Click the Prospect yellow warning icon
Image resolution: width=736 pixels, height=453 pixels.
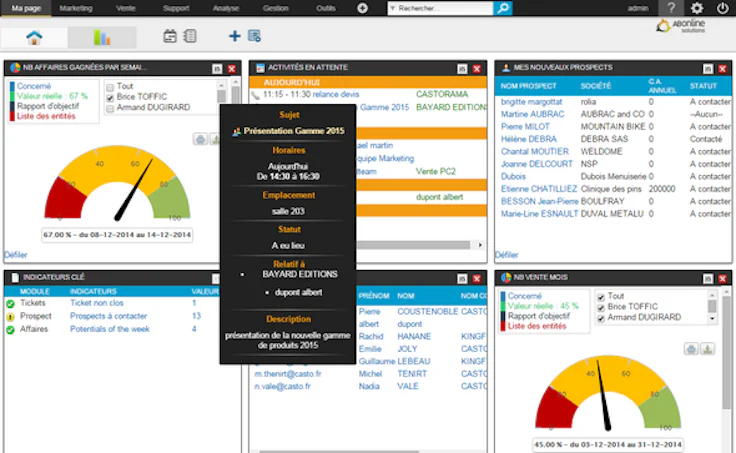click(x=10, y=317)
